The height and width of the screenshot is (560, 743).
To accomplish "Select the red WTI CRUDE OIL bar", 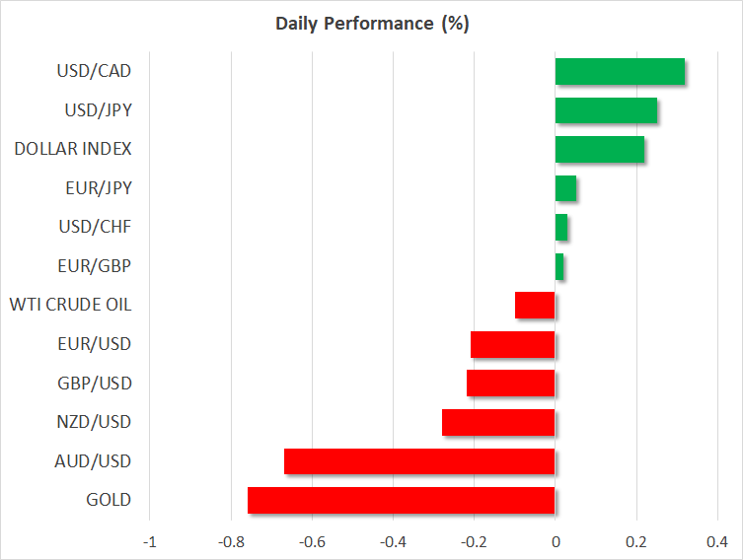I will (x=535, y=306).
